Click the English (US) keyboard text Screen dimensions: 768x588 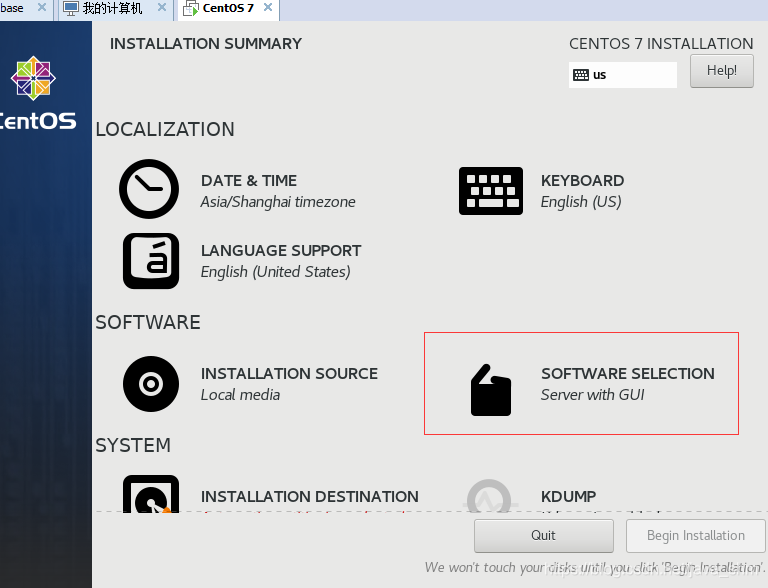(x=581, y=202)
